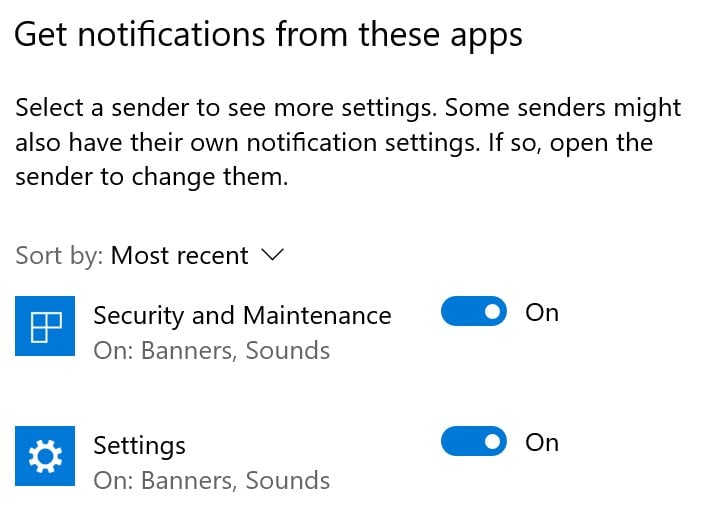Disable the Settings notifications toggle
The image size is (716, 519).
474,442
